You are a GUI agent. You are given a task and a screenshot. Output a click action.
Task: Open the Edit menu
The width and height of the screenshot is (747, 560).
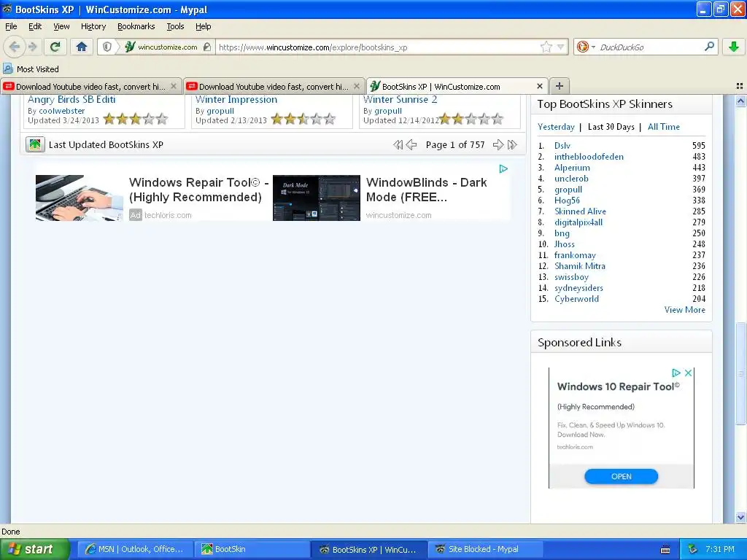pyautogui.click(x=35, y=26)
